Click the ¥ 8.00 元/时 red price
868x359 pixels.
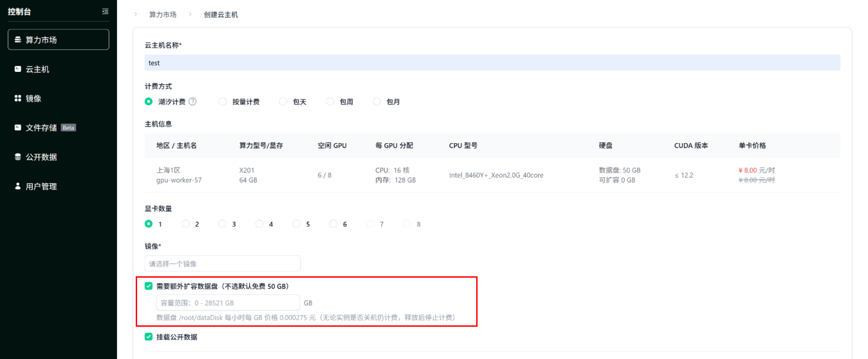757,170
